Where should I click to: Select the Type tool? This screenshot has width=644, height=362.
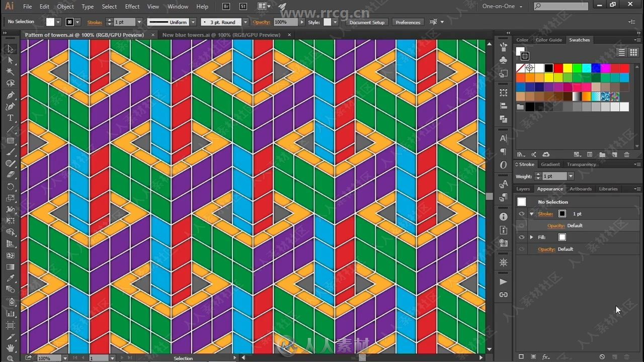coord(11,118)
